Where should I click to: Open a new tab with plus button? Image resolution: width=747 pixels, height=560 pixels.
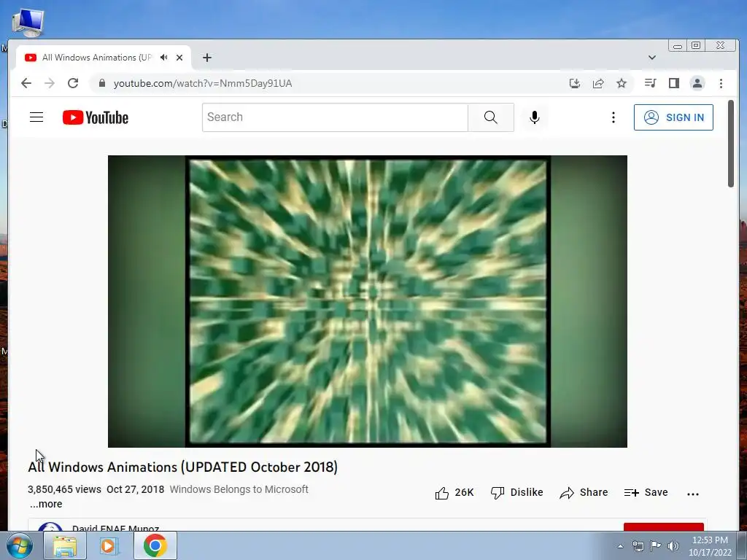coord(206,58)
